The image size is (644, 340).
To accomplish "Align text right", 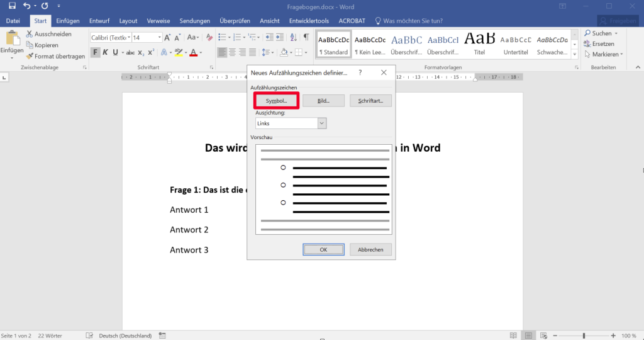I will point(242,52).
